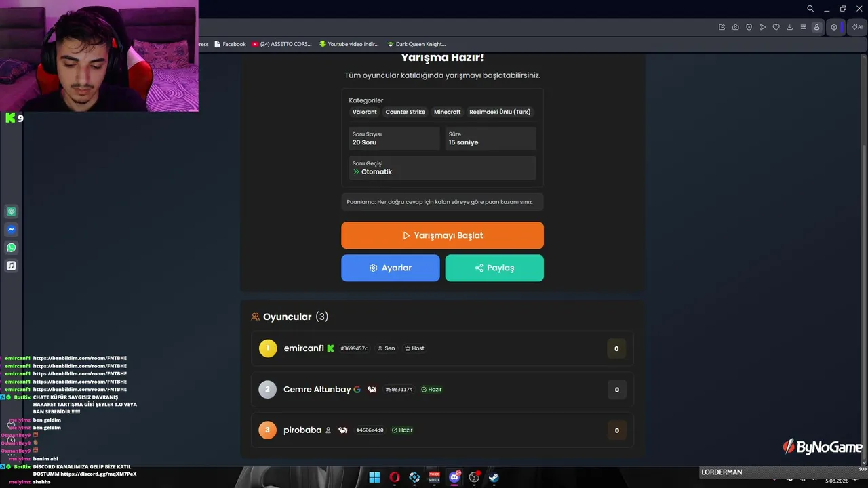Open the extensions cube icon
This screenshot has width=868, height=488.
(834, 27)
